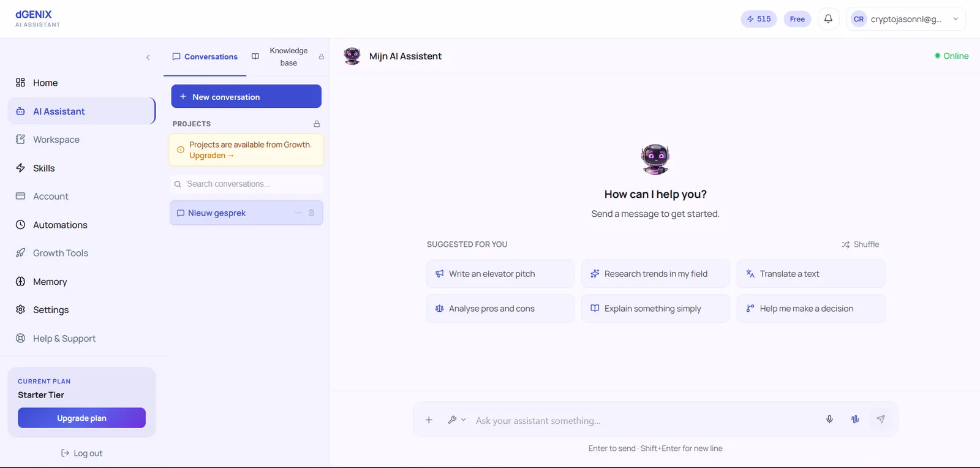
Task: Open notifications bell
Action: (x=828, y=19)
